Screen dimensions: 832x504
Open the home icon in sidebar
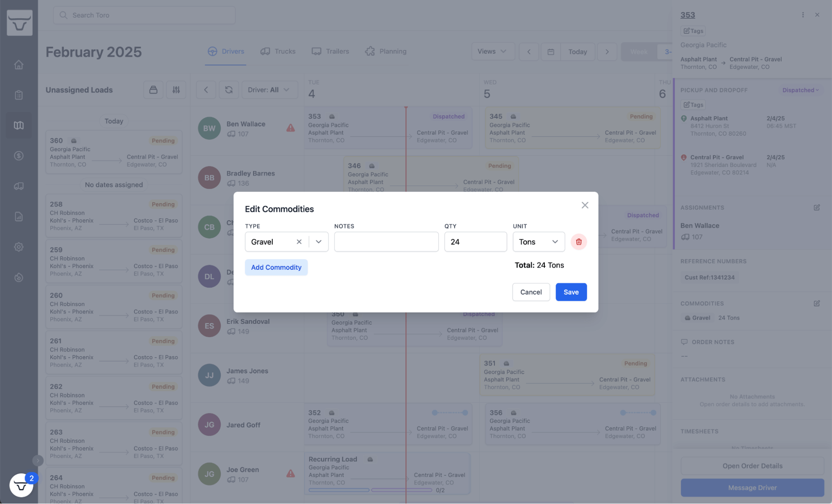pyautogui.click(x=19, y=65)
